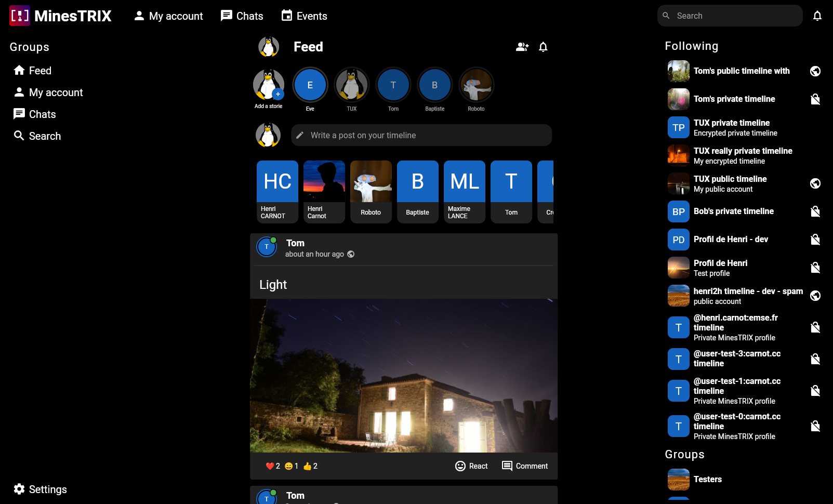Open Events from the top navigation
Viewport: 833px width, 504px height.
[x=304, y=16]
